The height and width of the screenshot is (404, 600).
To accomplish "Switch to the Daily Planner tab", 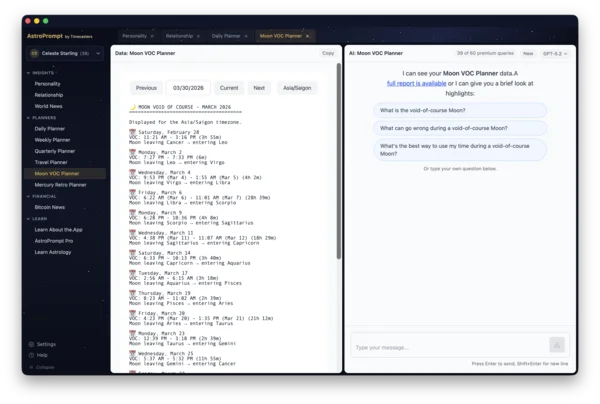I will 226,36.
